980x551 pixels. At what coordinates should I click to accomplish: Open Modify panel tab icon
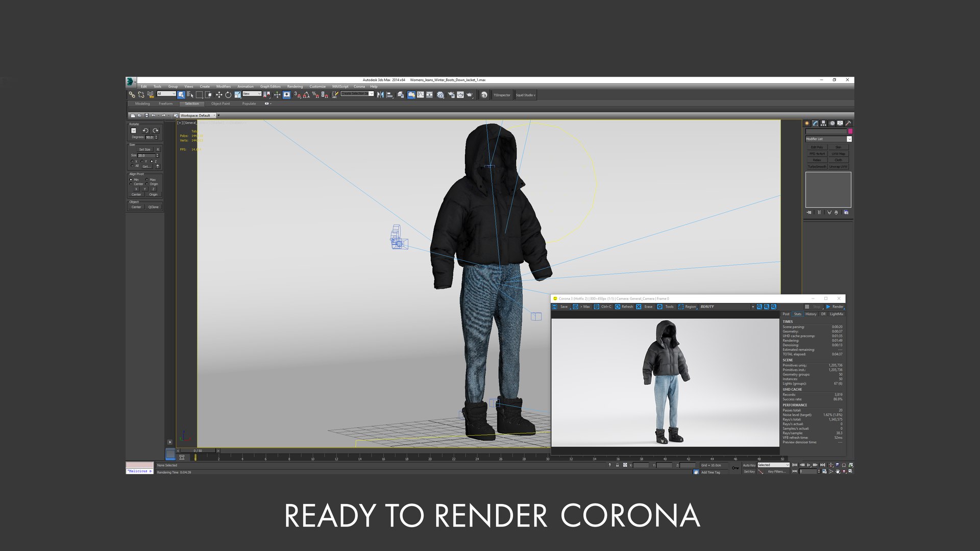tap(815, 123)
